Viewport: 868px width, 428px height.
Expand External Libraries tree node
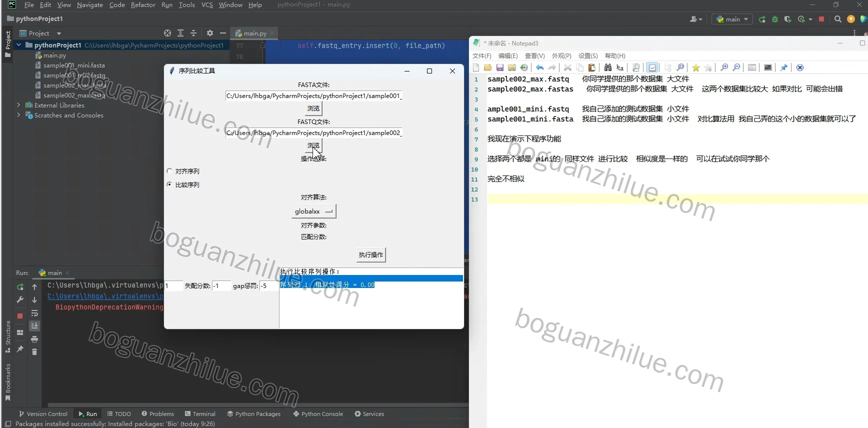pos(19,105)
